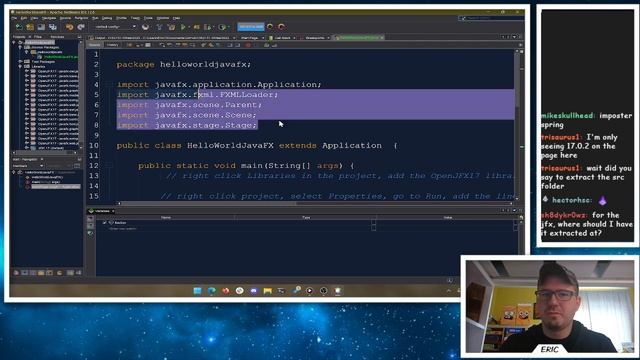Image resolution: width=640 pixels, height=360 pixels.
Task: Undo the last edit via toolbar
Action: pos(69,27)
